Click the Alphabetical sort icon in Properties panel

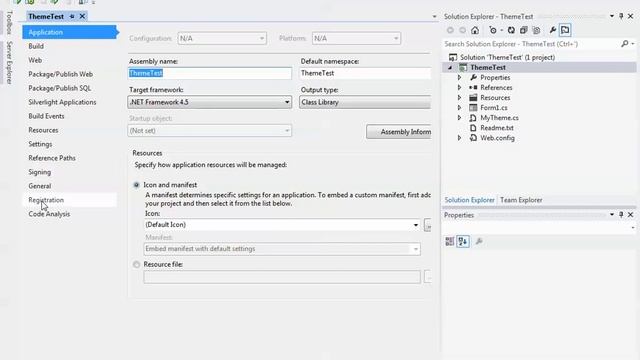point(463,242)
